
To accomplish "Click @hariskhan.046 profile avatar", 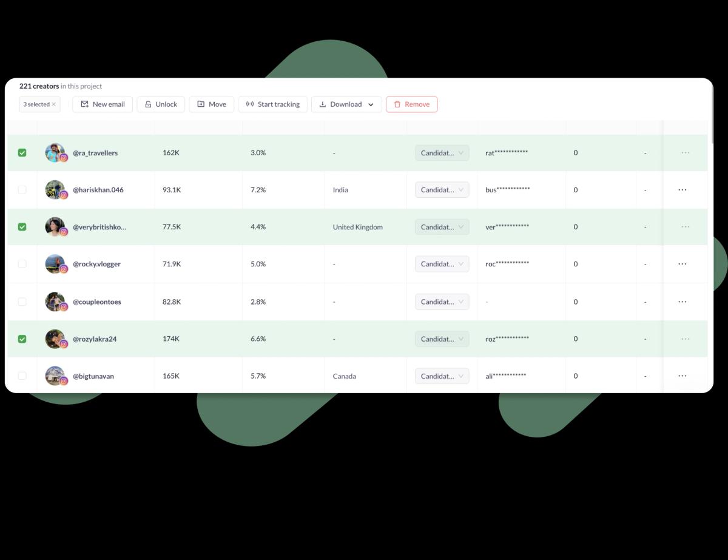I will click(x=55, y=190).
